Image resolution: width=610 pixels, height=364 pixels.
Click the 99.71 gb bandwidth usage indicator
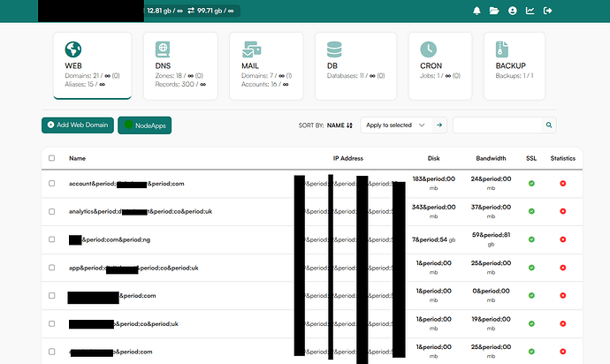tap(210, 11)
